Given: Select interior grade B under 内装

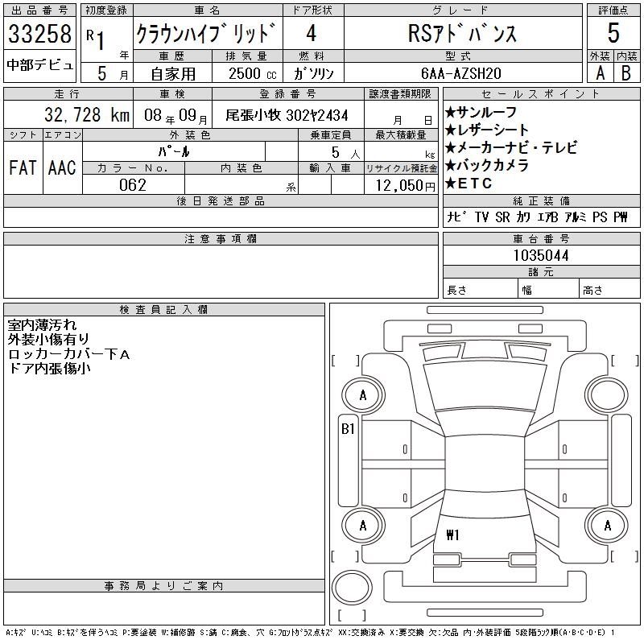Looking at the screenshot, I should (626, 73).
